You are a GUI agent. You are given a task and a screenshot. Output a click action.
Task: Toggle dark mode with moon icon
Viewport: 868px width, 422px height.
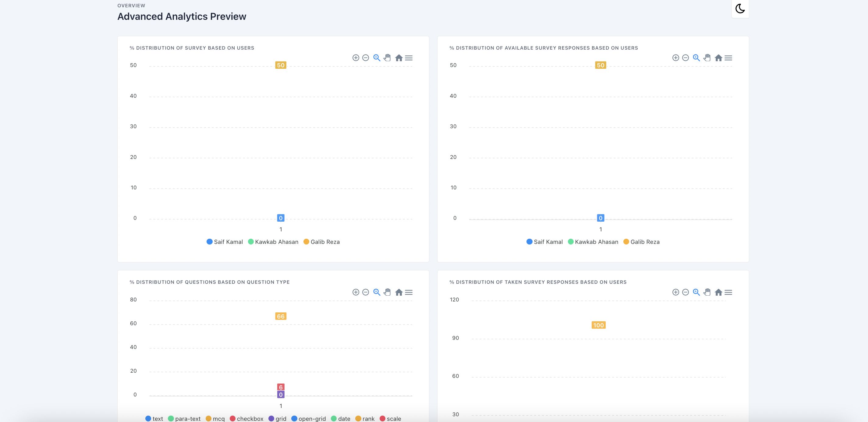[x=740, y=9]
